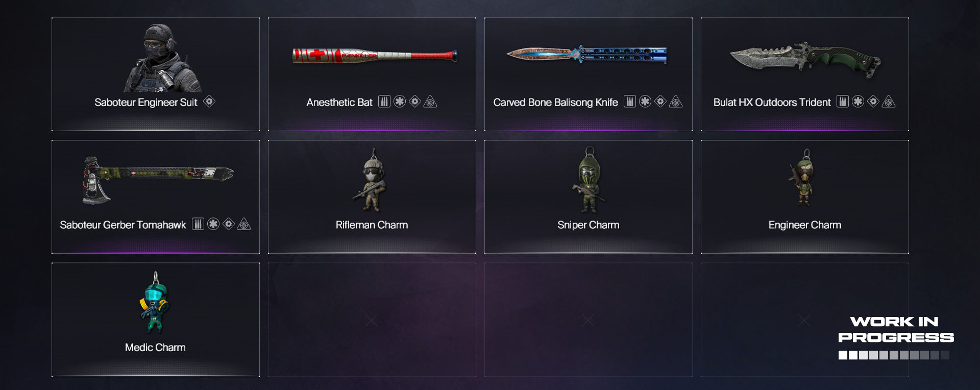Click the Medic asterisk icon beside Saboteur Gerber Tomahawk

[213, 224]
